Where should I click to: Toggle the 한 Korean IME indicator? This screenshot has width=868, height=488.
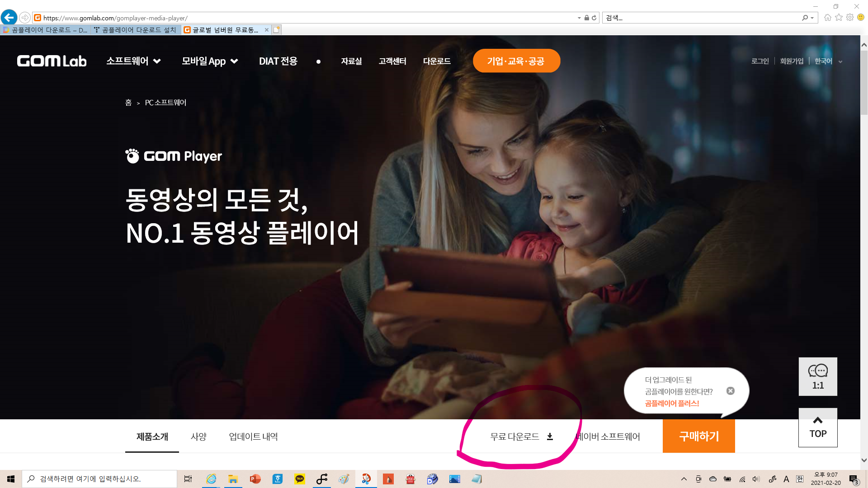coord(799,479)
